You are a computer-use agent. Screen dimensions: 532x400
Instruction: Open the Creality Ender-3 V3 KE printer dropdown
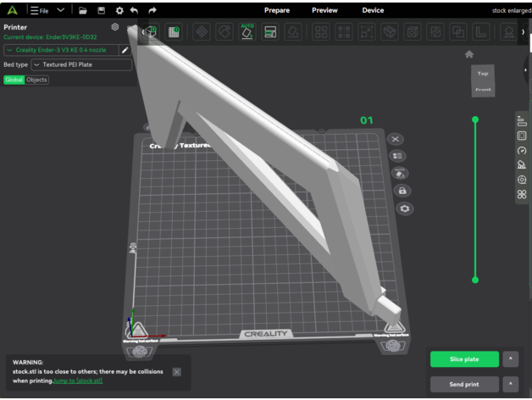coord(60,50)
